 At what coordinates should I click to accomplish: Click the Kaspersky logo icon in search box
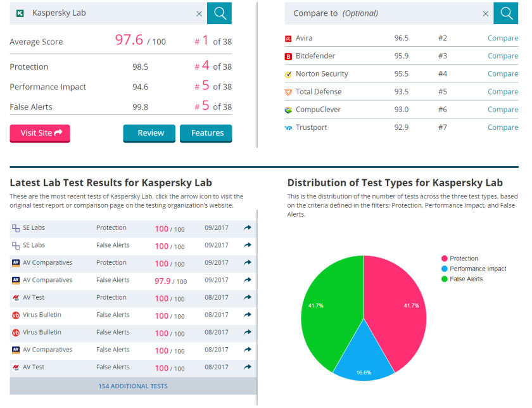[20, 13]
